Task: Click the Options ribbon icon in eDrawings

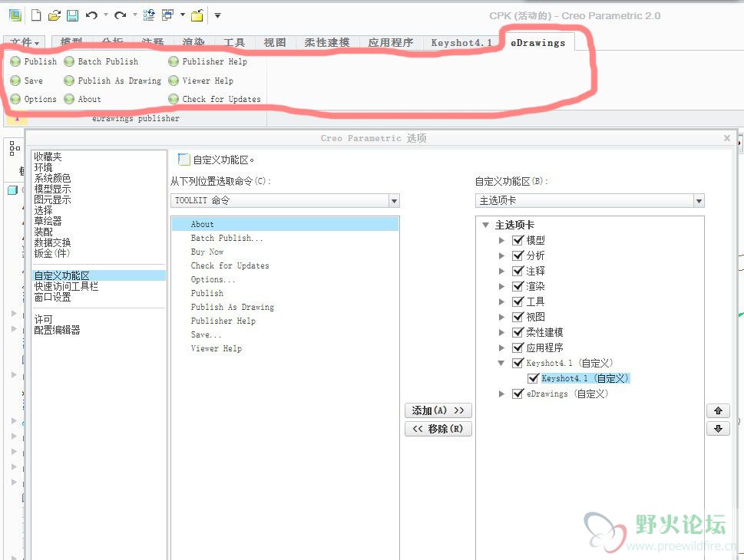Action: tap(15, 99)
